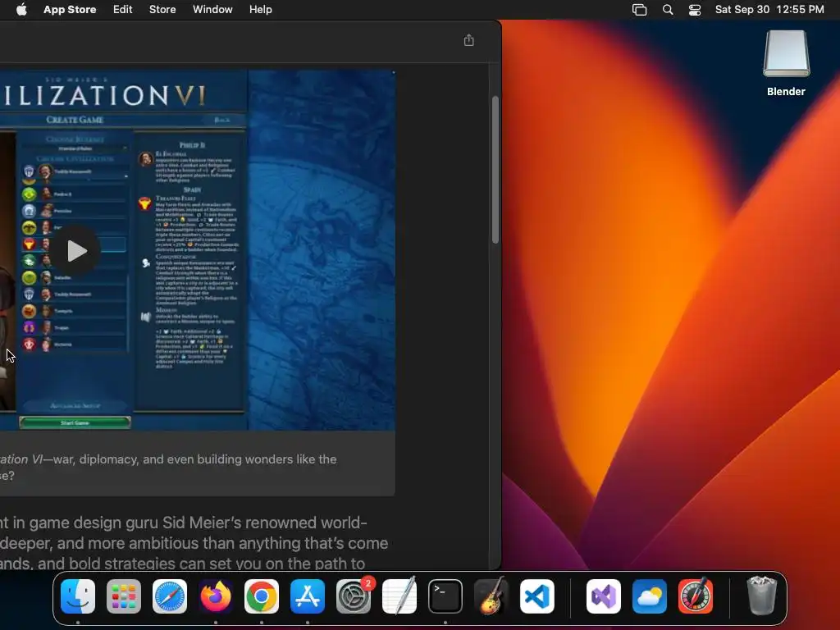Open the Store menu
The image size is (840, 630).
[162, 10]
